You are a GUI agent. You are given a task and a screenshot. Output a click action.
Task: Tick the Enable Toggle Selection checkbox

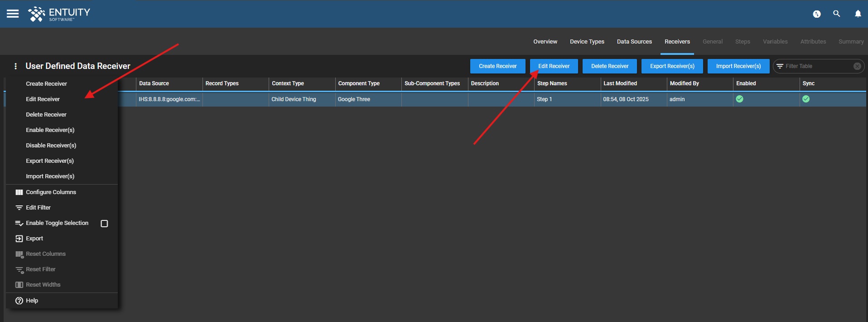104,224
